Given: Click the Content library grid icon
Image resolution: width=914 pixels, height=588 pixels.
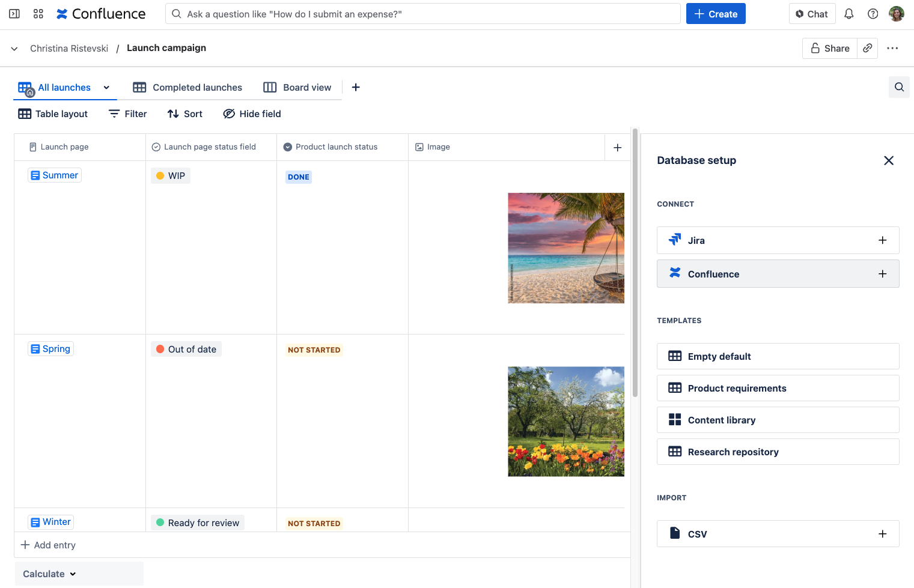Looking at the screenshot, I should tap(675, 420).
